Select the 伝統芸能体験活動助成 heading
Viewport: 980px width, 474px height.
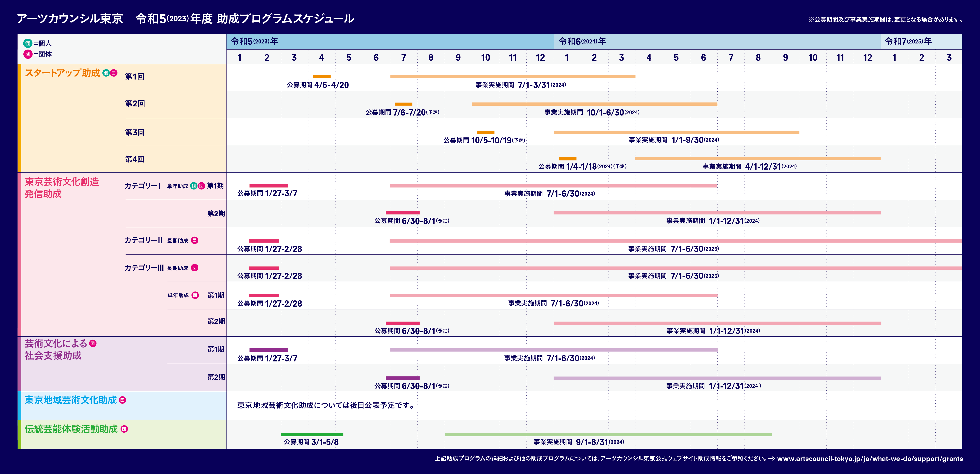pos(71,429)
